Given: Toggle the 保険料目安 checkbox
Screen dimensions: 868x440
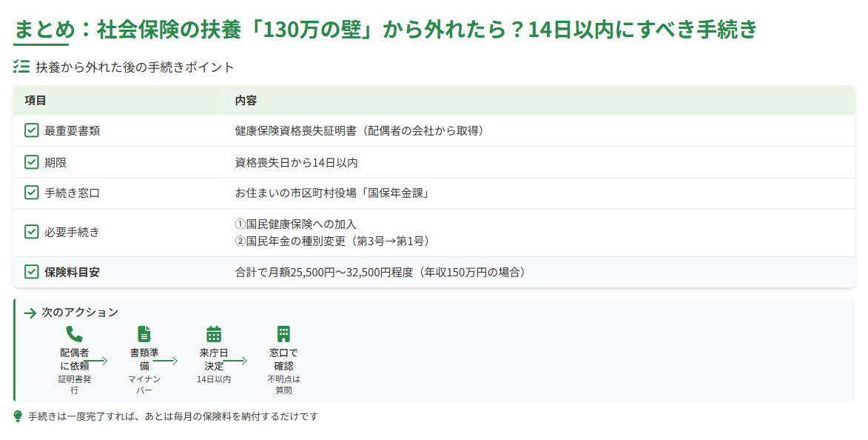Looking at the screenshot, I should [32, 272].
